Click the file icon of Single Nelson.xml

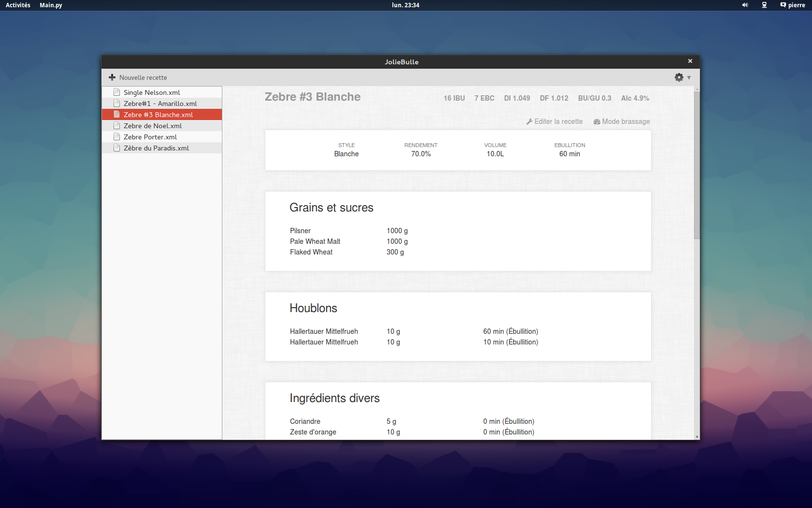[x=116, y=92]
